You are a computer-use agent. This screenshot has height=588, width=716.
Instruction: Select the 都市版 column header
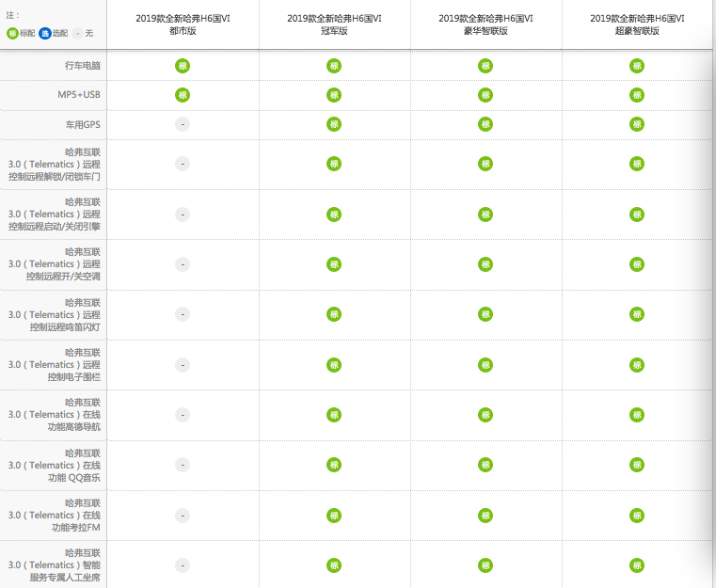click(183, 24)
